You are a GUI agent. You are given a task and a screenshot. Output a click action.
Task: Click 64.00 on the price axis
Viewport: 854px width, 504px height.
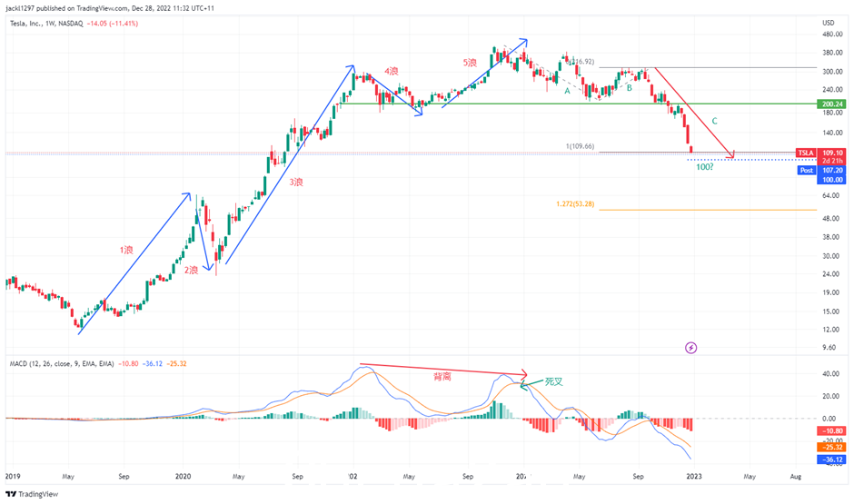pos(830,195)
